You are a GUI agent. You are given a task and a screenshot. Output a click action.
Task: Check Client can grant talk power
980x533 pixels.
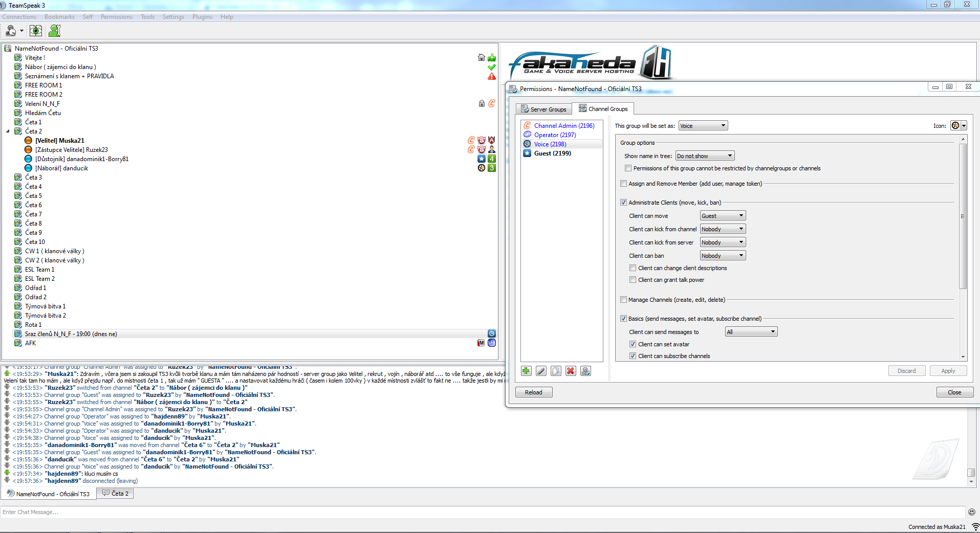click(x=633, y=280)
